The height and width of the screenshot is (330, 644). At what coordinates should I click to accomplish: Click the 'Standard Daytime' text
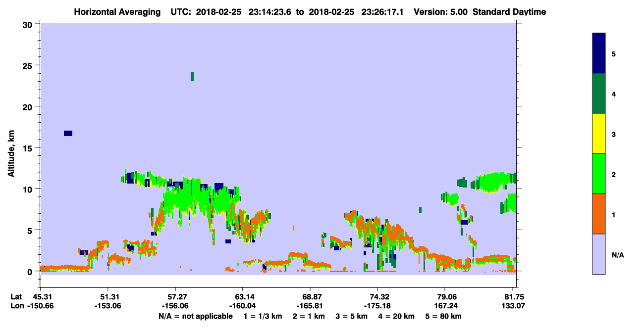point(509,12)
